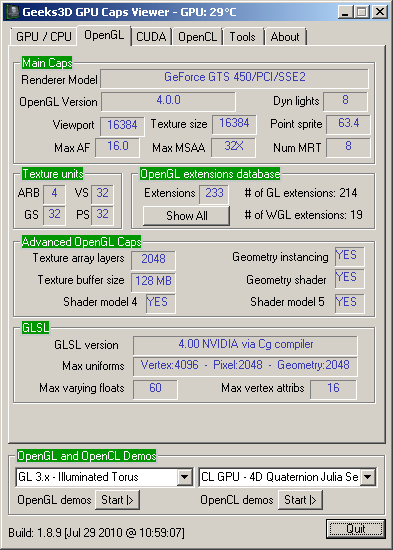Click the Main Caps group label
393x550 pixels.
[47, 63]
